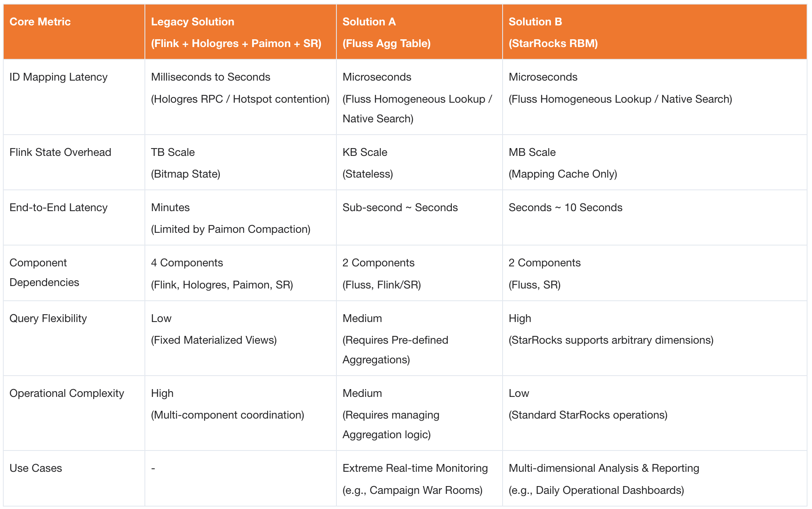
Task: Select the Flink State Overhead row label
Action: [x=60, y=153]
